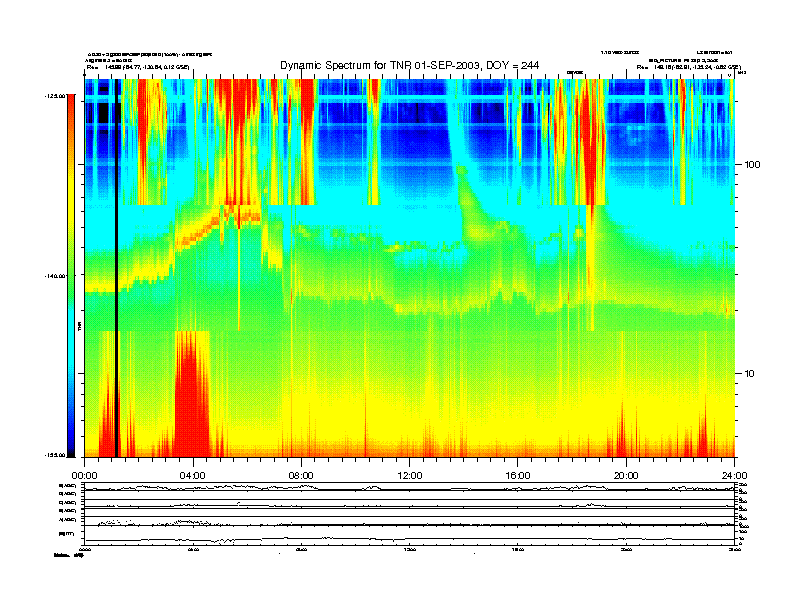Click the rainbow intensity color scale bar
This screenshot has width=792, height=612.
pyautogui.click(x=71, y=276)
